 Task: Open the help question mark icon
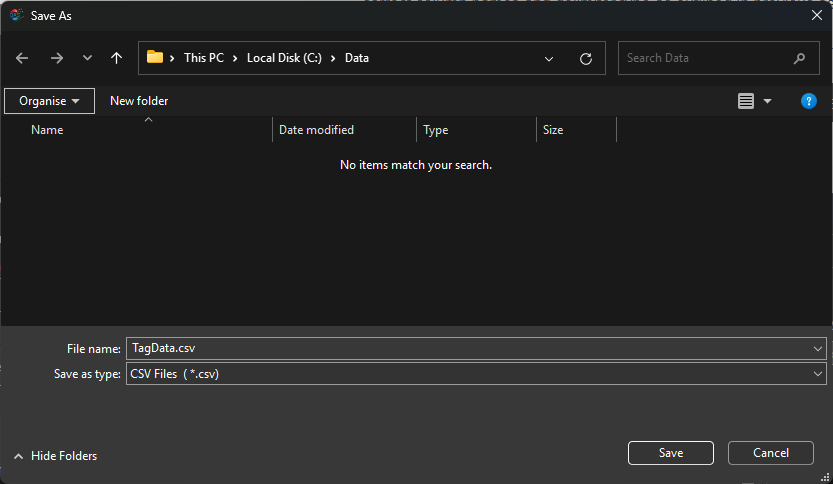[809, 101]
